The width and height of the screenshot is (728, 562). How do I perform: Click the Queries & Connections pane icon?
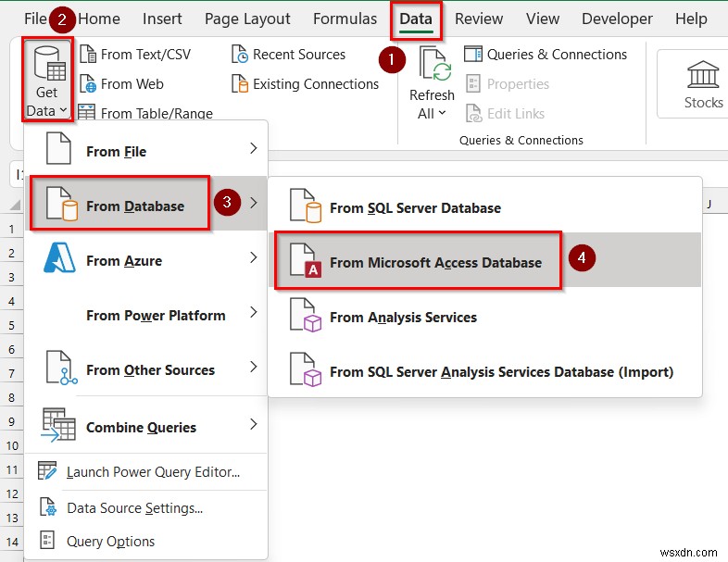(473, 55)
